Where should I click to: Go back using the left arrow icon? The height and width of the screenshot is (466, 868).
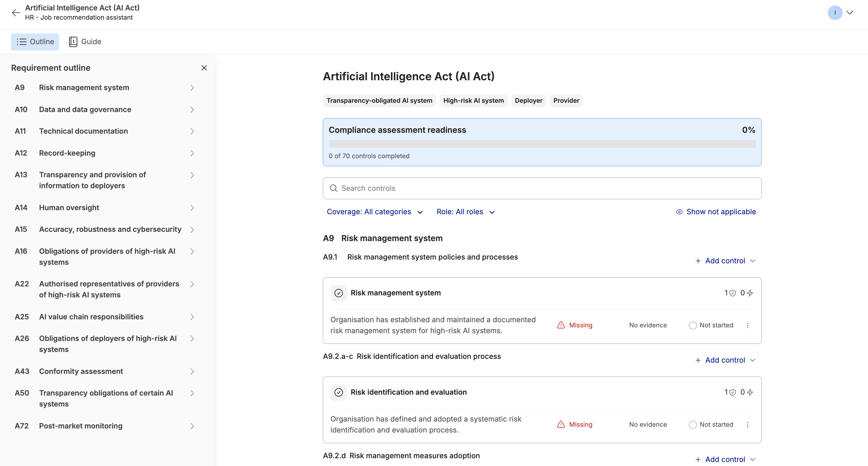point(16,13)
